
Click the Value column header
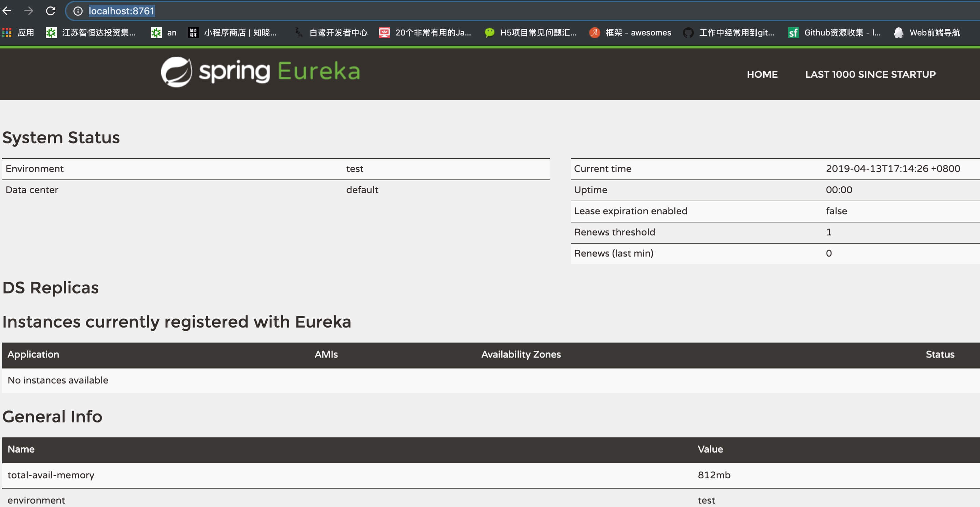tap(710, 449)
